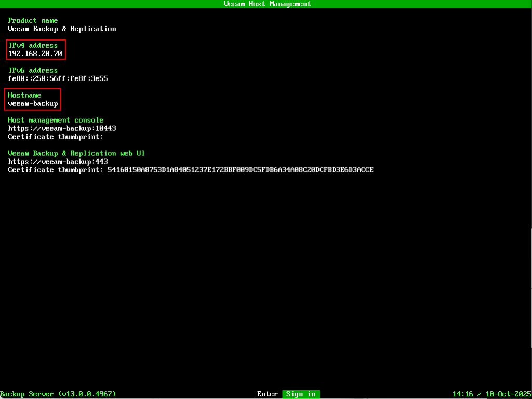Click the IPv6 address heading
This screenshot has width=532, height=399.
(x=33, y=70)
